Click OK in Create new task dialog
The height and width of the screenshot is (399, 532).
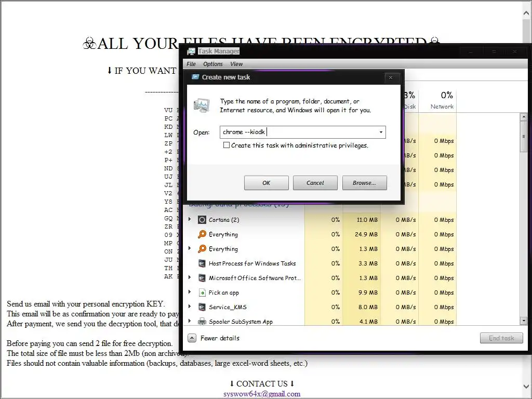click(x=267, y=183)
